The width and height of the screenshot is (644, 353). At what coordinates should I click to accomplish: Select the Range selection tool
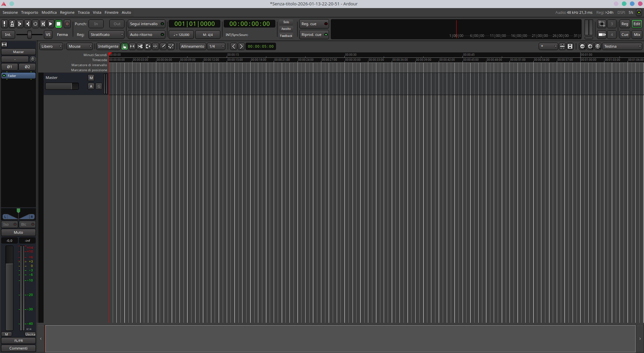click(x=132, y=46)
